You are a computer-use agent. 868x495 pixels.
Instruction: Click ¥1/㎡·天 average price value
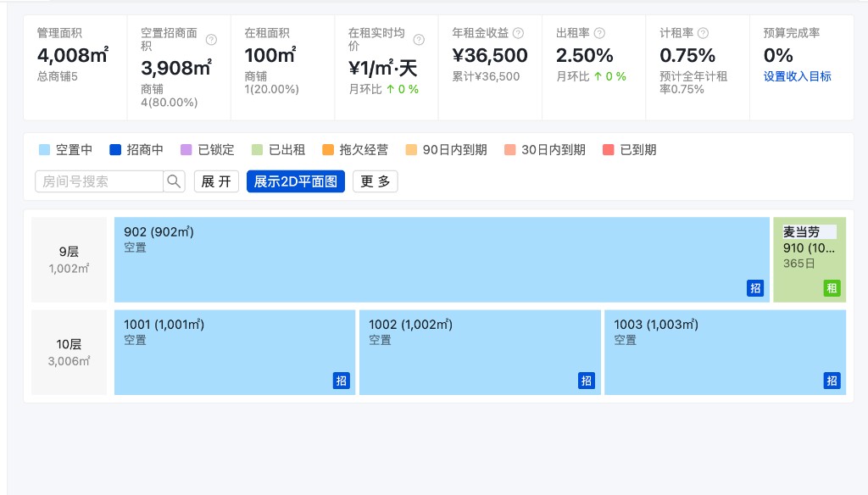coord(382,68)
